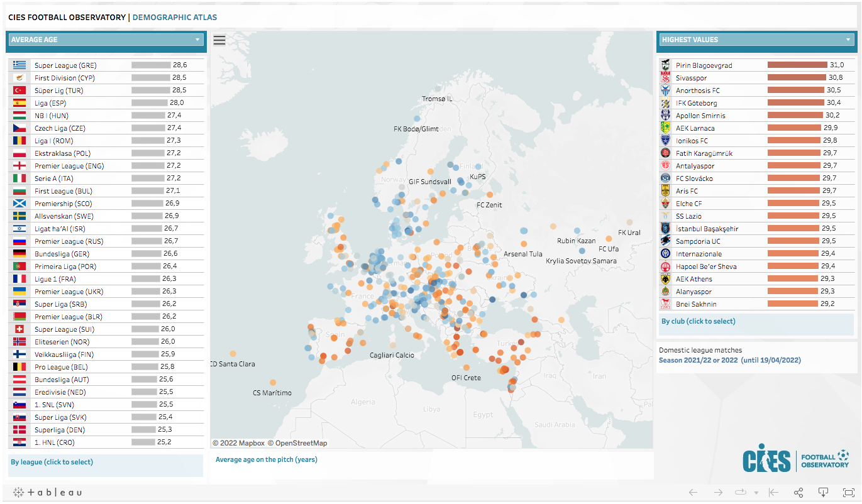Select the First Division (CYP) row
Screen dimensions: 862x504
click(x=106, y=78)
